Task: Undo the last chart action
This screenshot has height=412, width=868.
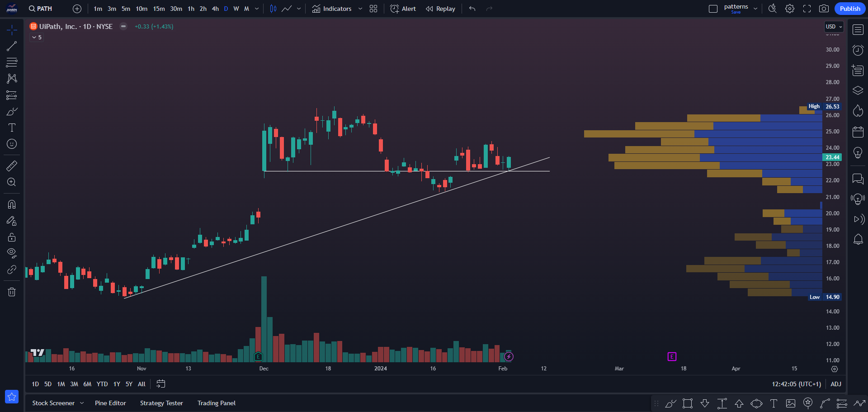Action: (472, 9)
